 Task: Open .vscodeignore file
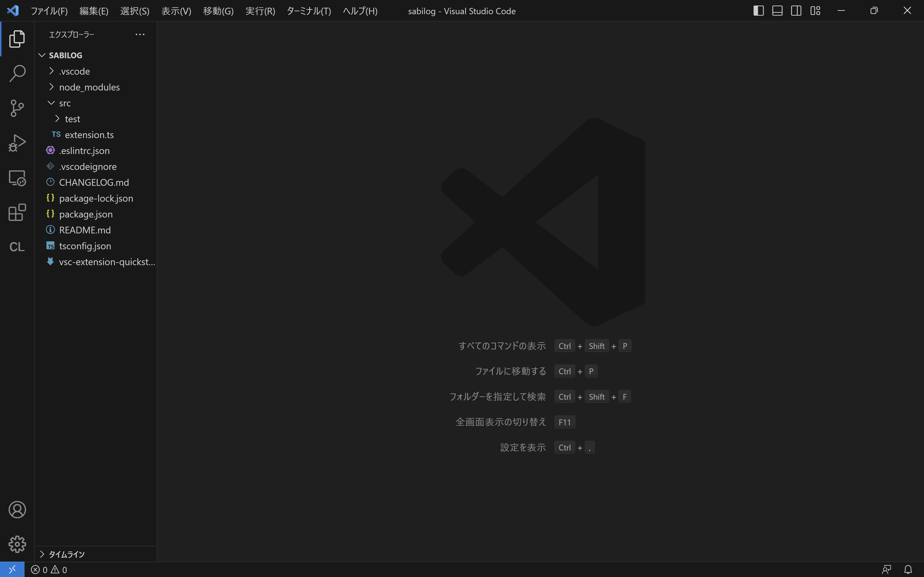[x=95, y=167]
